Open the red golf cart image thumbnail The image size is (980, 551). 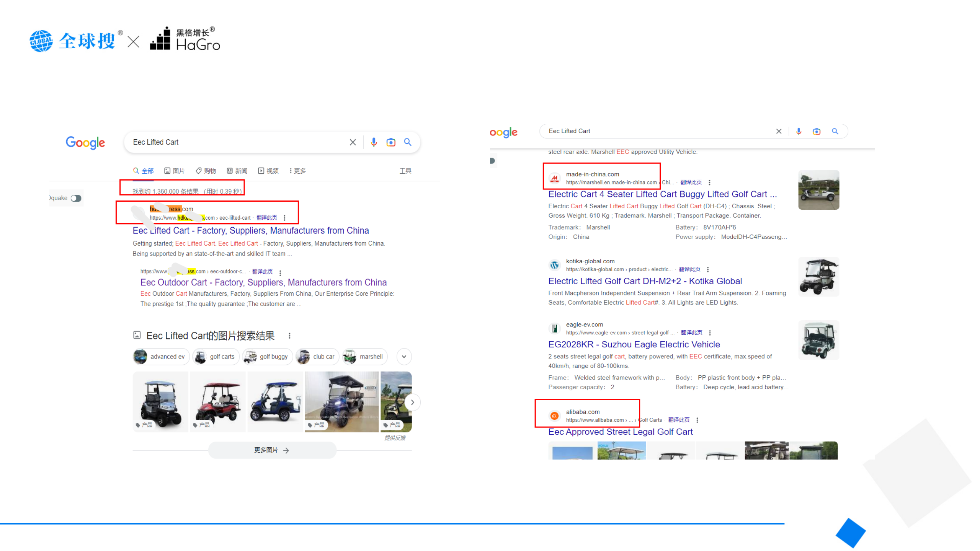[x=217, y=402]
